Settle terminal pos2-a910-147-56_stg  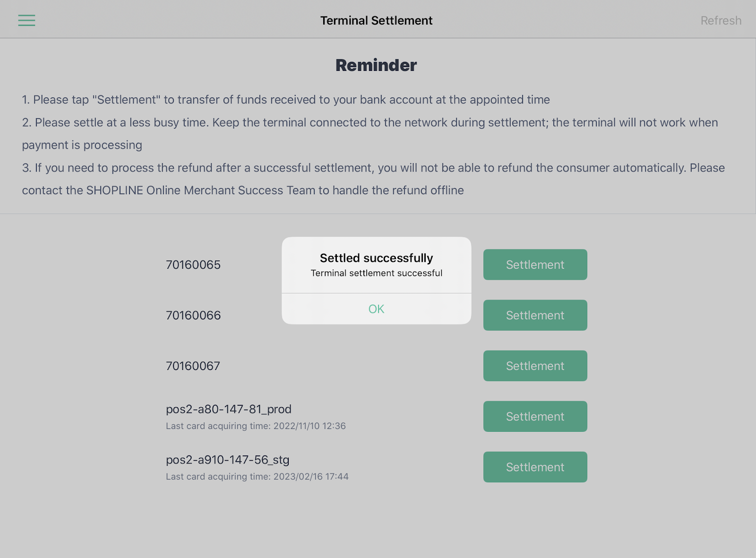[535, 467]
